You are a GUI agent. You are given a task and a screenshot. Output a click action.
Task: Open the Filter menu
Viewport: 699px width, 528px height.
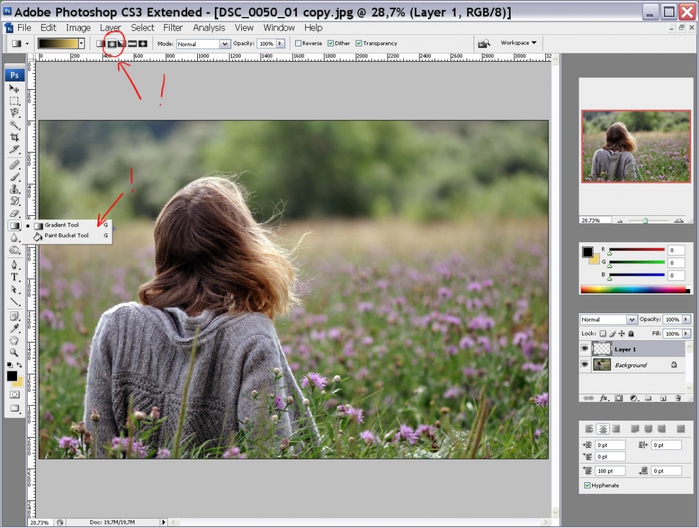click(x=173, y=28)
